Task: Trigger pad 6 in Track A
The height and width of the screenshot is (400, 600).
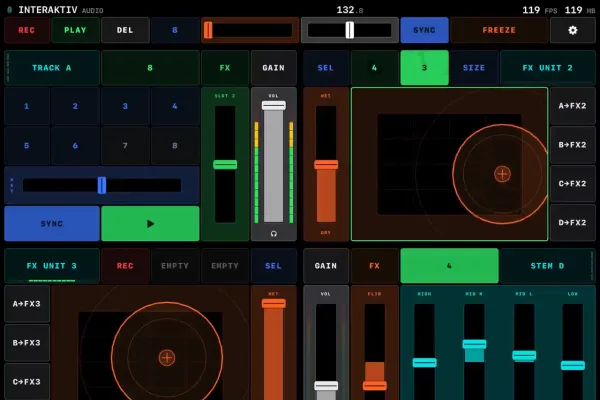Action: point(75,145)
